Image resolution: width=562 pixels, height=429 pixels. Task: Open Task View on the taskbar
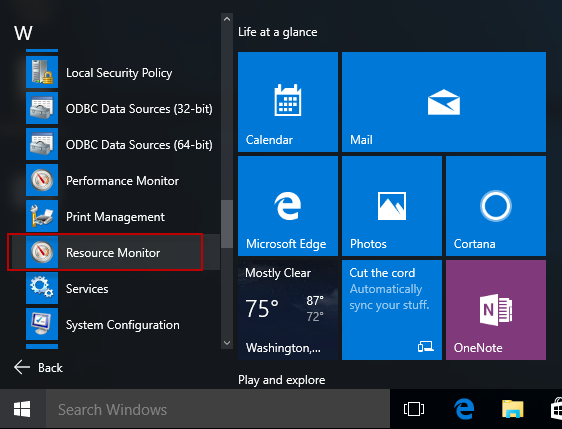click(414, 409)
